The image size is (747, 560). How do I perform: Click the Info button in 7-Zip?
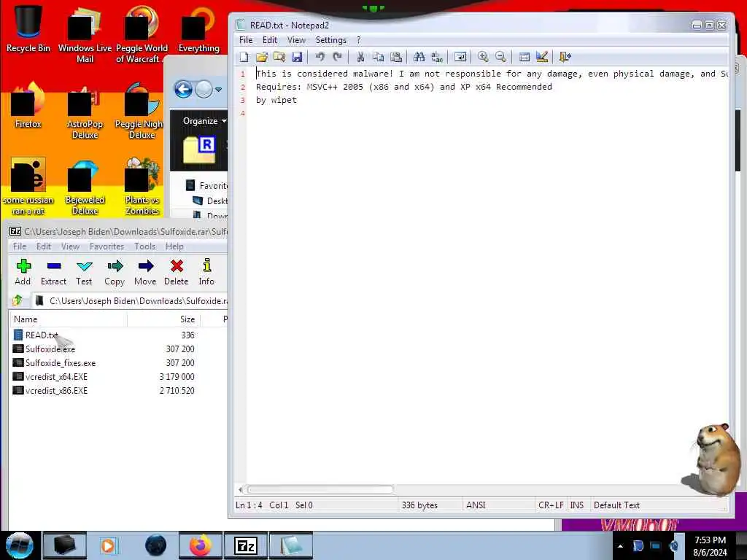click(x=206, y=272)
